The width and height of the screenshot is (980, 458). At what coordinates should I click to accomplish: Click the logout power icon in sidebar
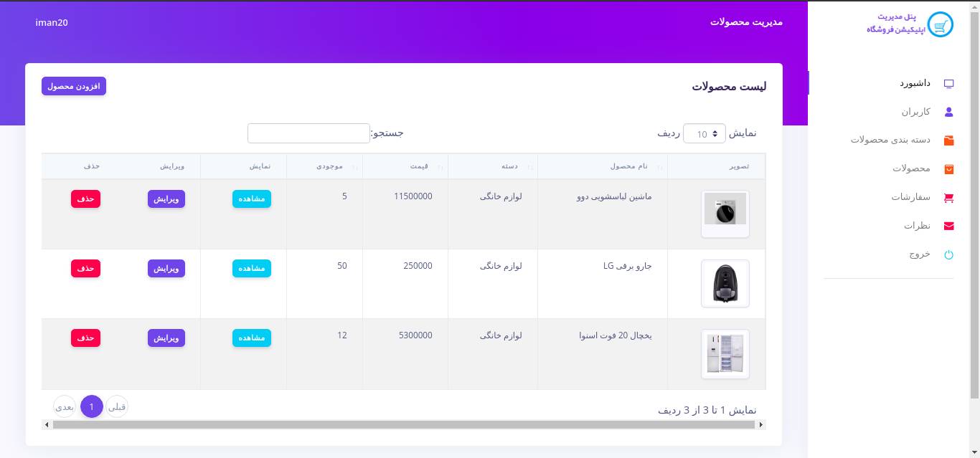coord(948,254)
